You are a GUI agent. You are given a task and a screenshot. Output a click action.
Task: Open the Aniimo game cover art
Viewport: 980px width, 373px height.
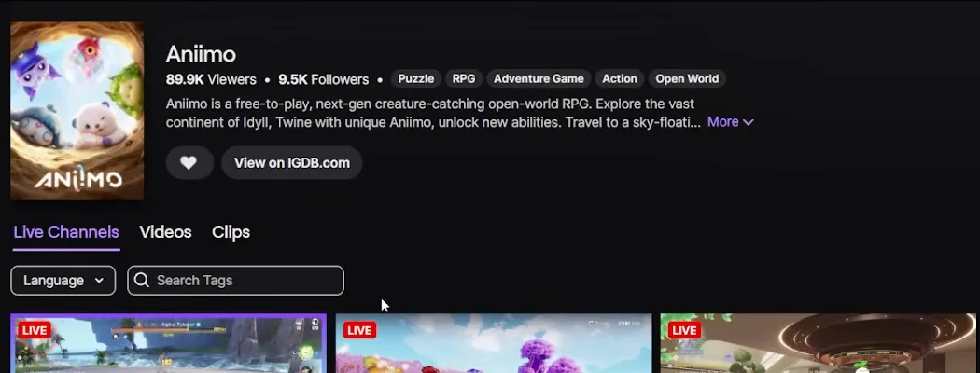(77, 111)
